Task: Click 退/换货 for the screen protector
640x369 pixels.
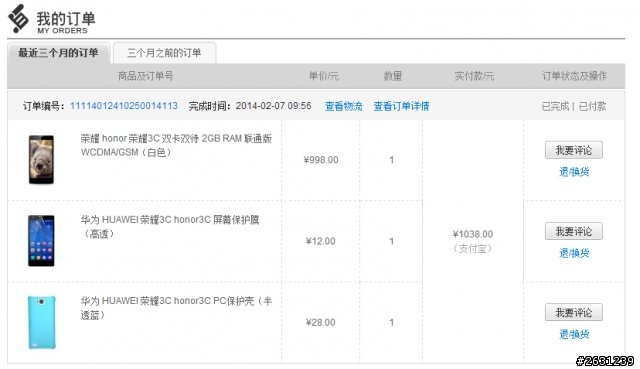Action: (x=574, y=253)
